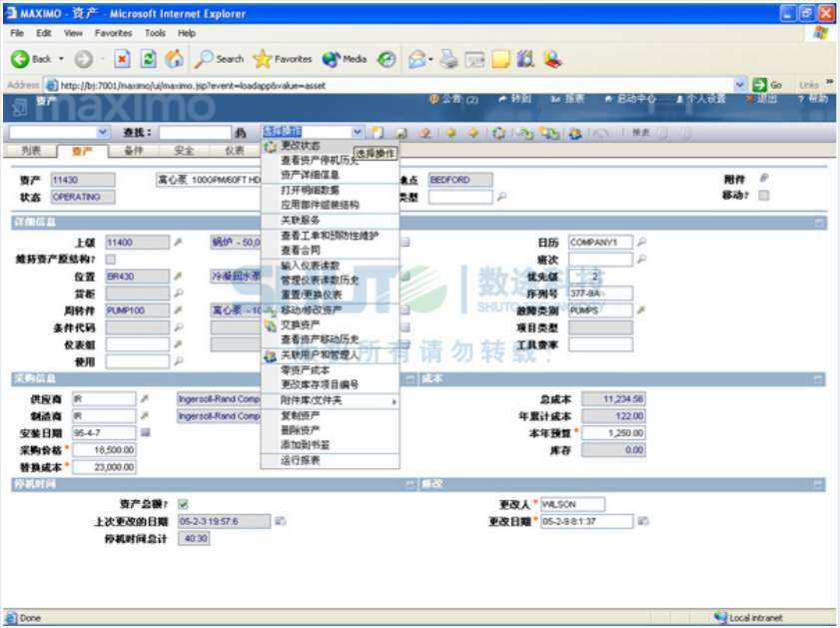Click the IE Go button
This screenshot has width=840, height=628.
[767, 85]
